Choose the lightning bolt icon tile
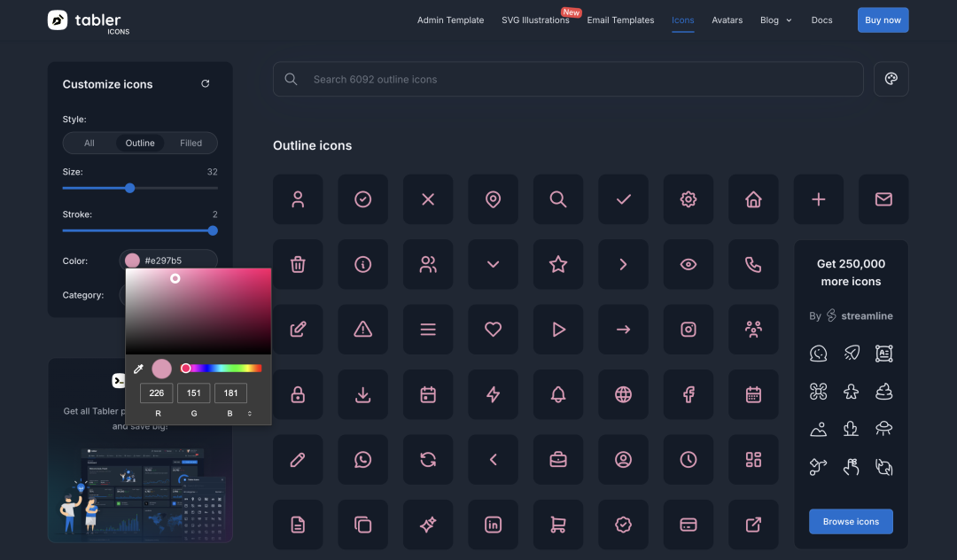957x560 pixels. coord(494,394)
